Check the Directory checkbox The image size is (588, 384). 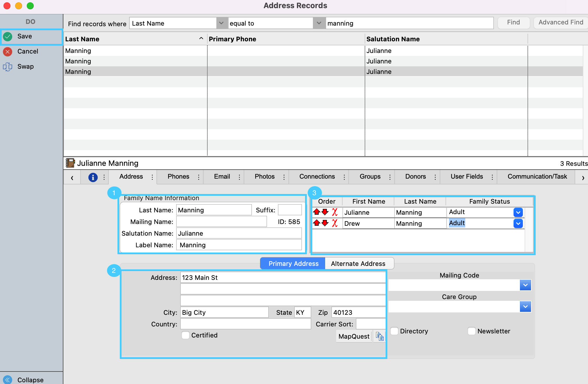394,331
